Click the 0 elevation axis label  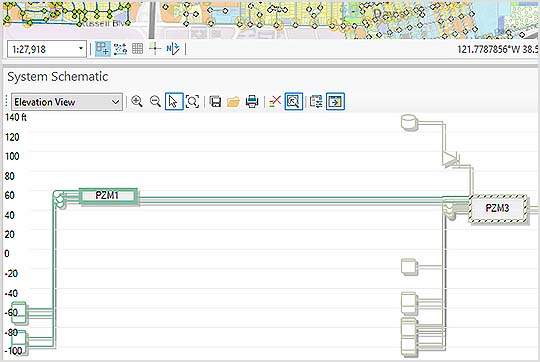[x=7, y=254]
